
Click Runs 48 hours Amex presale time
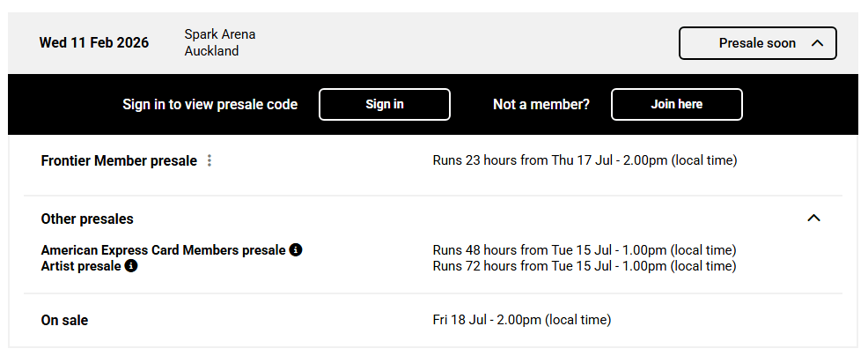(585, 250)
